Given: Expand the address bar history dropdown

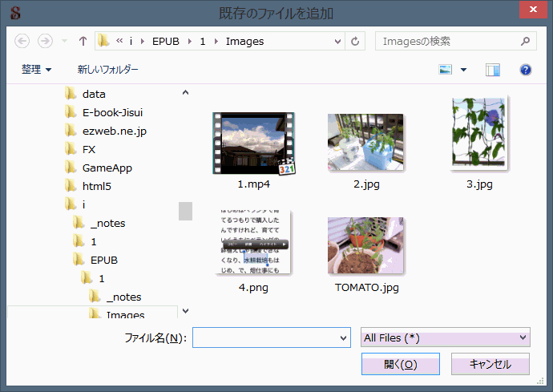Looking at the screenshot, I should (337, 41).
